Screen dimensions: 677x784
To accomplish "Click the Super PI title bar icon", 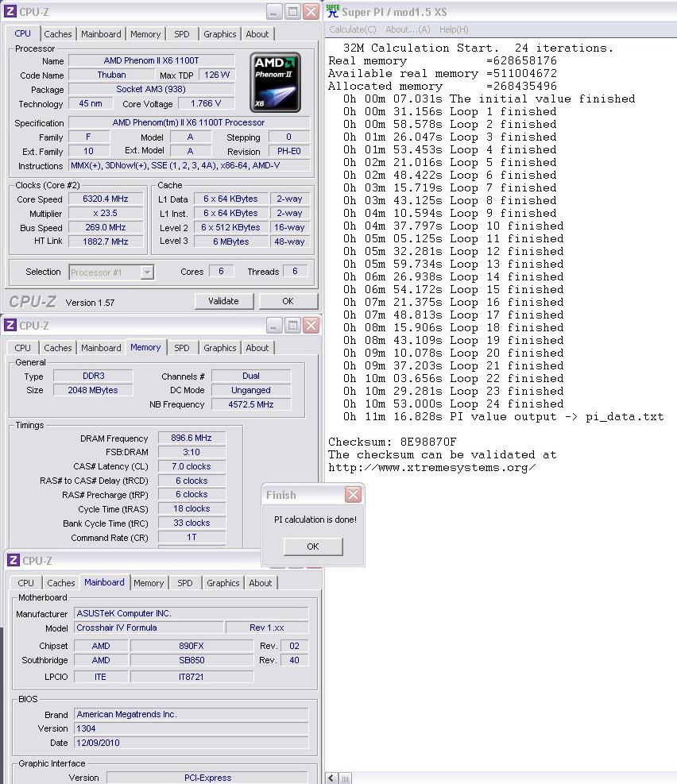I will 333,11.
